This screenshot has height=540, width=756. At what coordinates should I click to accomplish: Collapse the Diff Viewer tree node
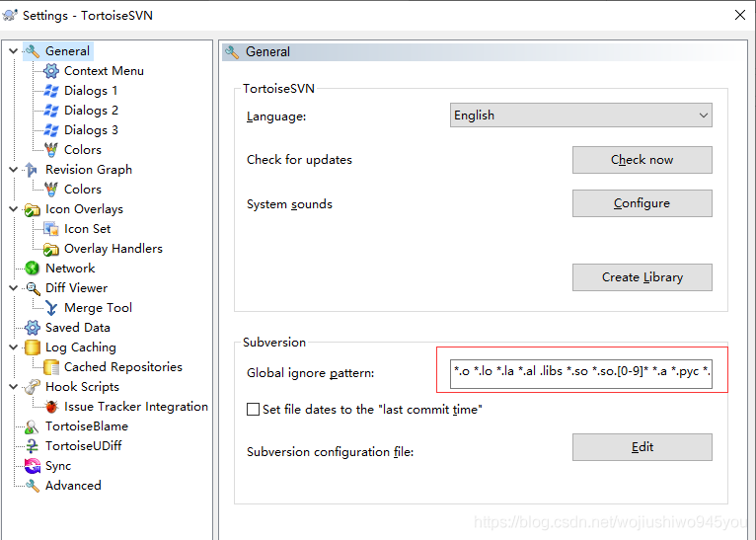14,288
